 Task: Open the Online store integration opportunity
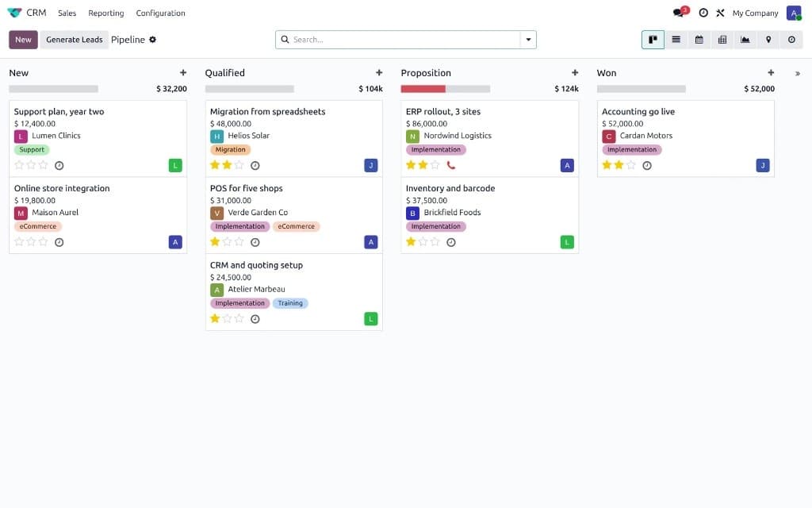pos(62,188)
